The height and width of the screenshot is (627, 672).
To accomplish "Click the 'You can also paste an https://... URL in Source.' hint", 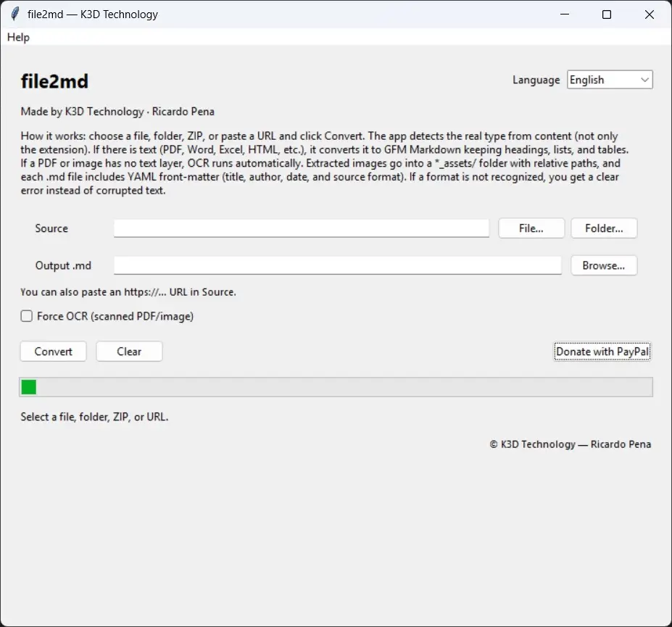I will click(128, 292).
